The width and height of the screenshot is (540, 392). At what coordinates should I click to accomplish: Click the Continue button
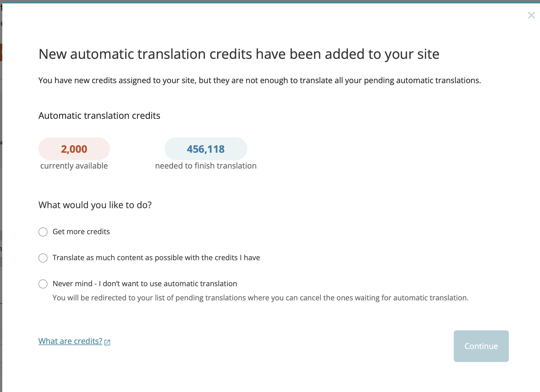tap(481, 346)
